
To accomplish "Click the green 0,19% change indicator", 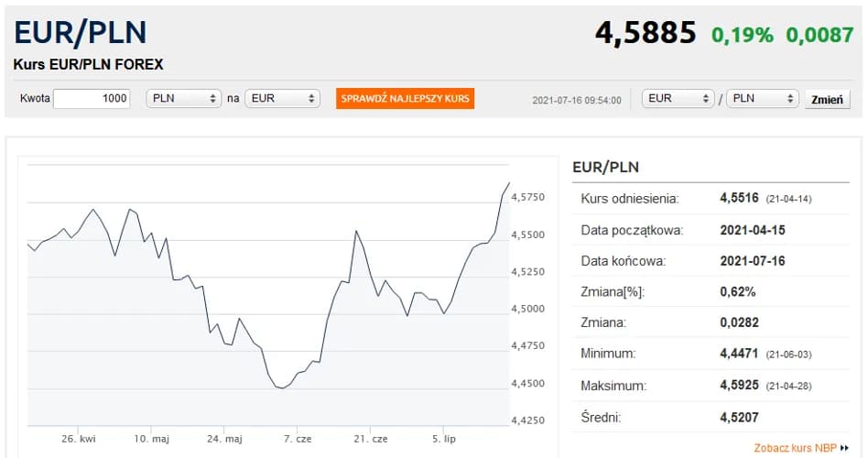I will pos(742,35).
